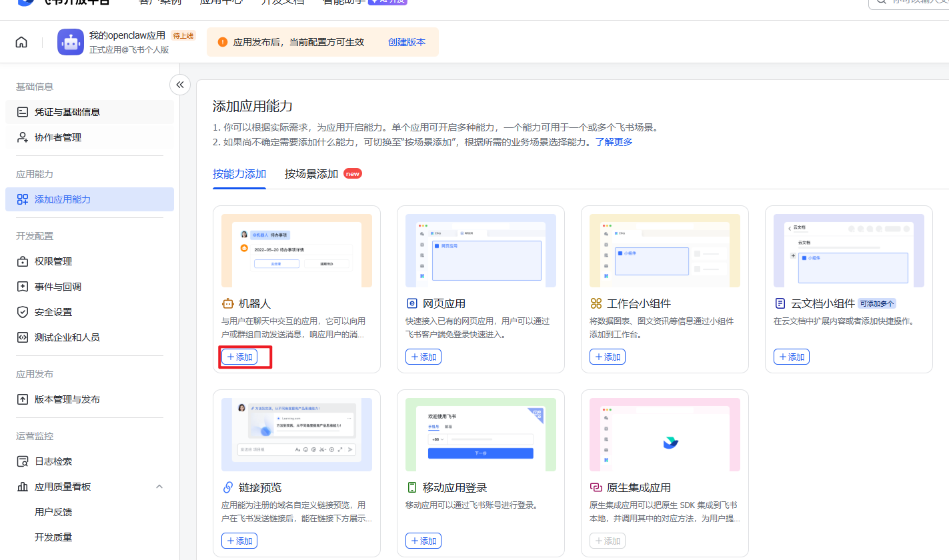Screen dimensions: 949x560
Task: Click the openclaw app robot avatar
Action: [71, 42]
